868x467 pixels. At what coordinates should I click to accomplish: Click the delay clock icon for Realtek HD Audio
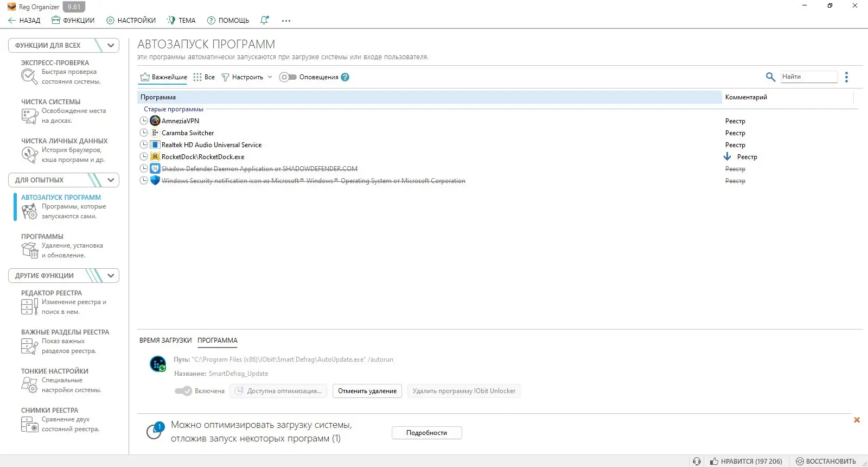point(144,144)
